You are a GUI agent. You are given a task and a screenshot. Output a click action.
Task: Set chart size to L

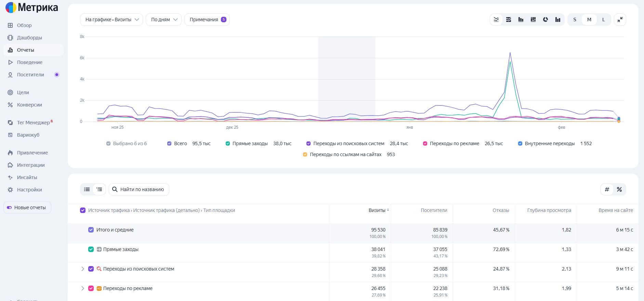pyautogui.click(x=603, y=20)
